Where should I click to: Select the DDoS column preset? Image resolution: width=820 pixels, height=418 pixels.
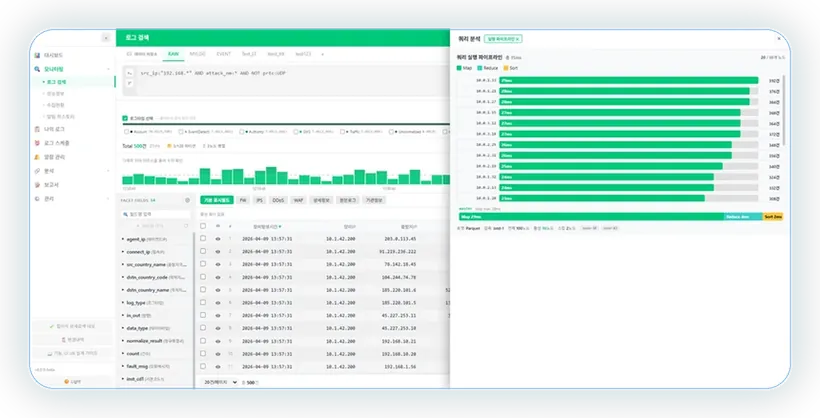[x=278, y=200]
